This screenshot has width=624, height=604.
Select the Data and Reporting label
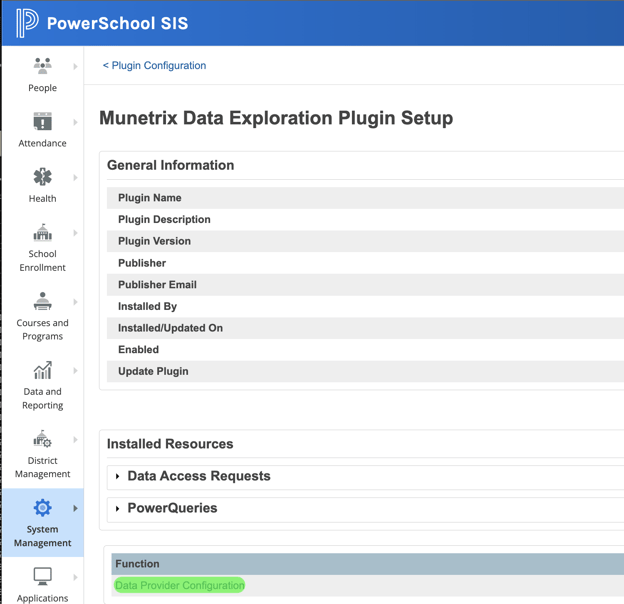tap(43, 398)
